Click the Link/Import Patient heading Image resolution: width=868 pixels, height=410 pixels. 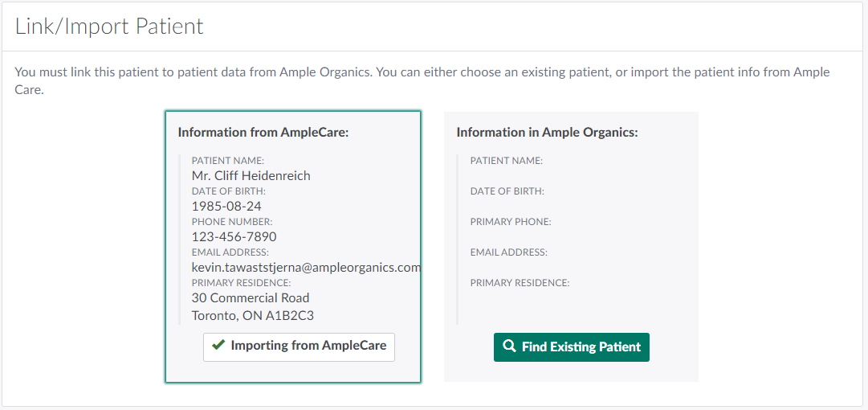point(109,27)
